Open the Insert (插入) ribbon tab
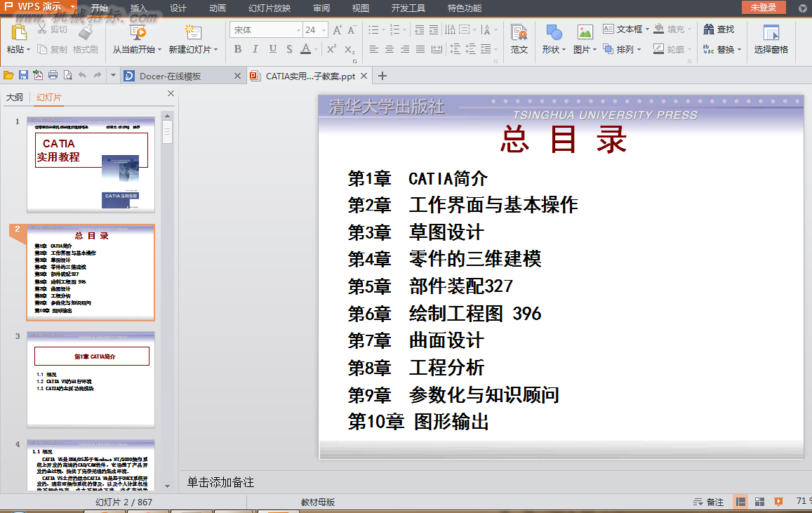 [139, 8]
